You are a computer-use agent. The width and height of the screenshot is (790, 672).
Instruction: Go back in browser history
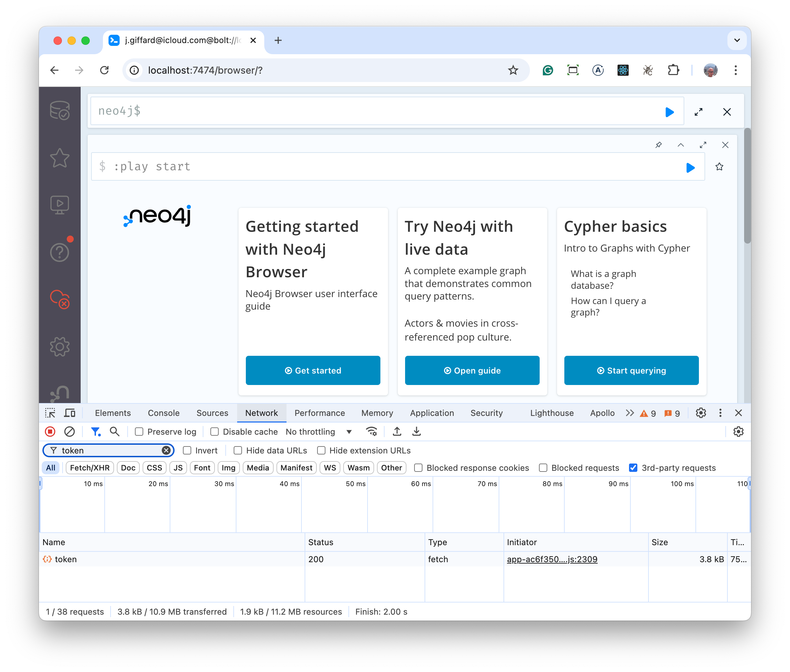pyautogui.click(x=55, y=71)
